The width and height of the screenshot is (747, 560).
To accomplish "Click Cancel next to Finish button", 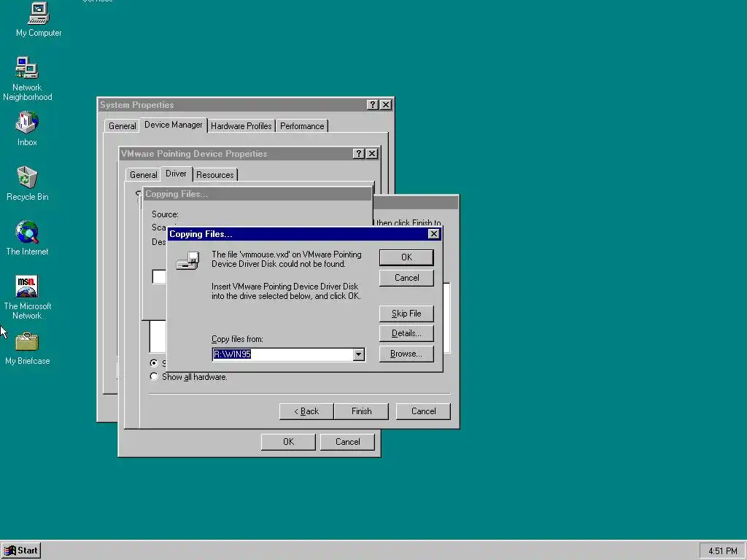I will click(423, 411).
